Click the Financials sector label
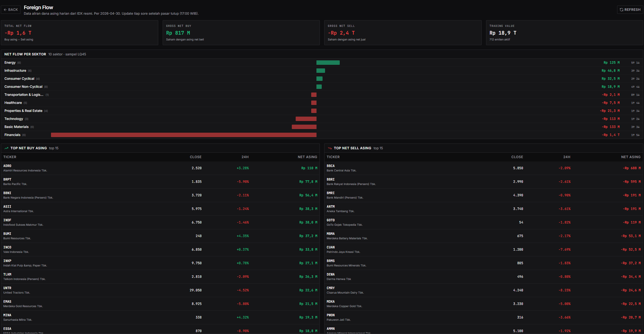The height and width of the screenshot is (334, 644). coord(12,135)
